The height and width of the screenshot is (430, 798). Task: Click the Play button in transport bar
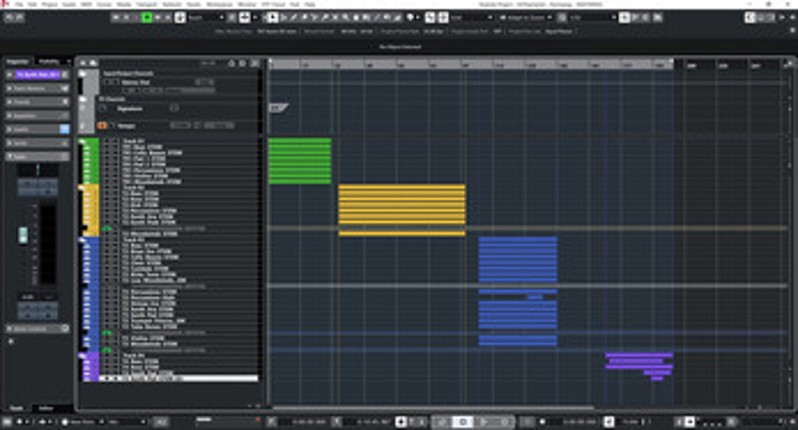pyautogui.click(x=484, y=421)
